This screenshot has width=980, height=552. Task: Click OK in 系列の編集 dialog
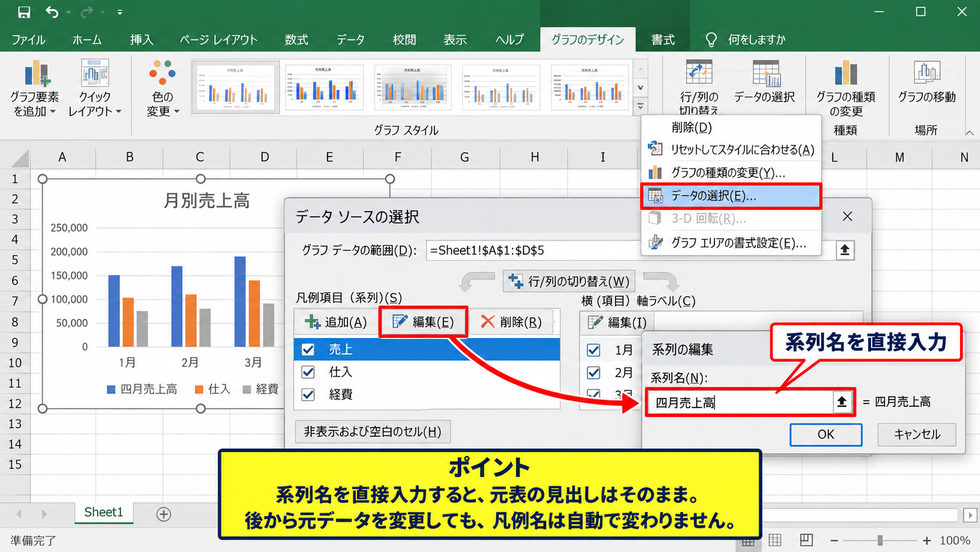(825, 435)
